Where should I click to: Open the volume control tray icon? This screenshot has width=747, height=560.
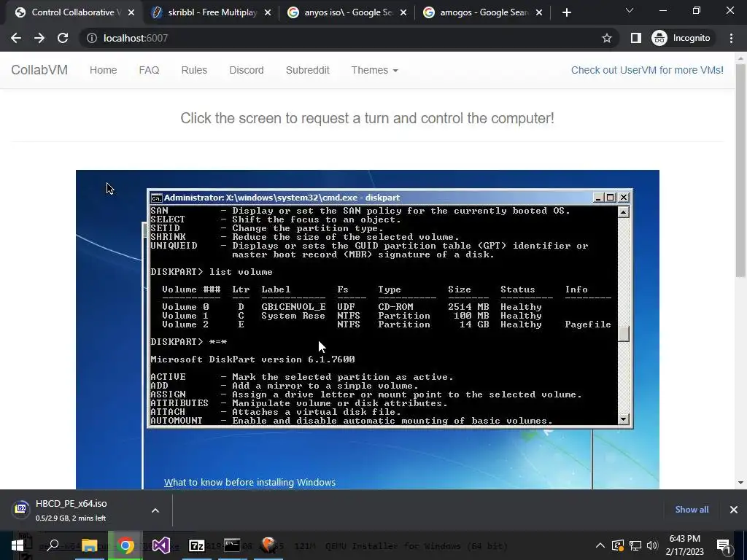pyautogui.click(x=652, y=545)
